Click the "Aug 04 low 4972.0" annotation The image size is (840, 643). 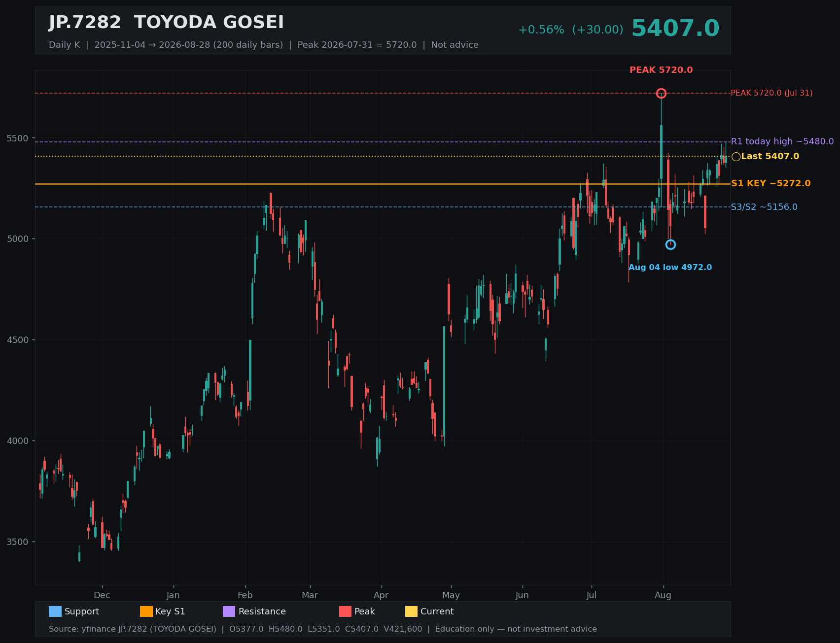point(670,268)
